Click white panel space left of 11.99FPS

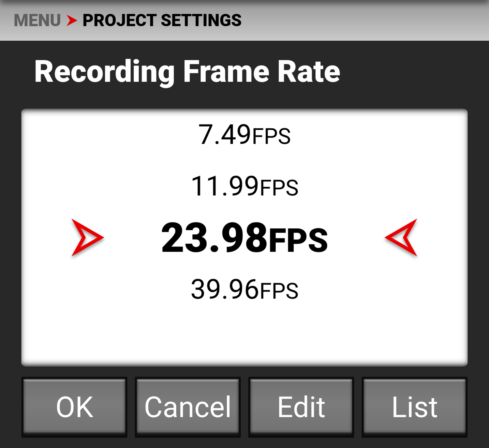(108, 186)
